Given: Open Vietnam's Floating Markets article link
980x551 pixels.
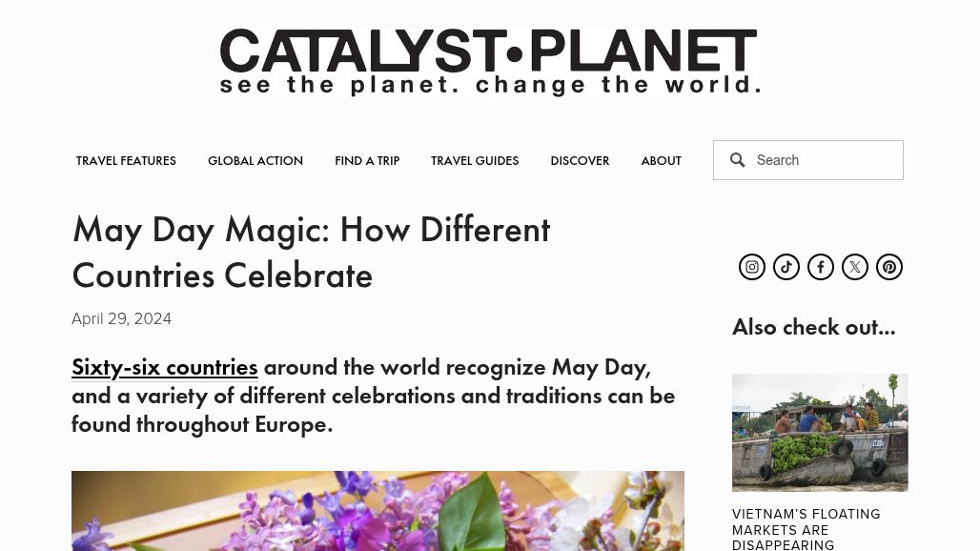Looking at the screenshot, I should point(806,529).
